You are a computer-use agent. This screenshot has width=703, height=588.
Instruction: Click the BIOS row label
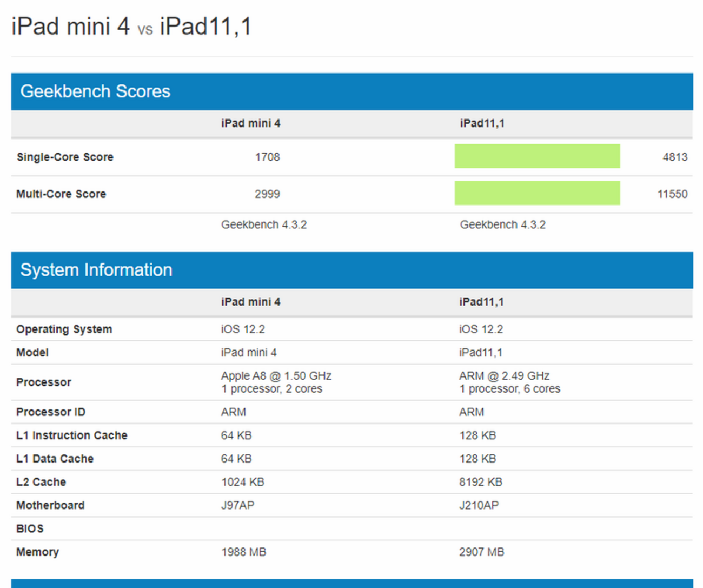click(30, 528)
